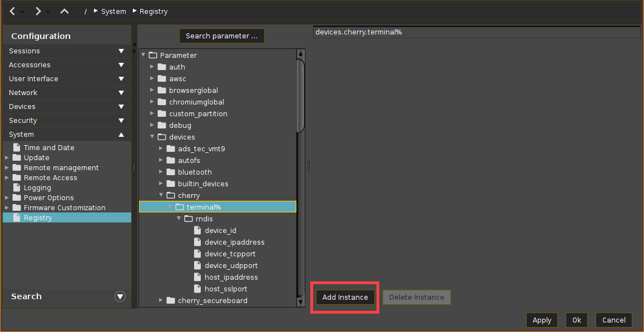Collapse the System section

[121, 135]
